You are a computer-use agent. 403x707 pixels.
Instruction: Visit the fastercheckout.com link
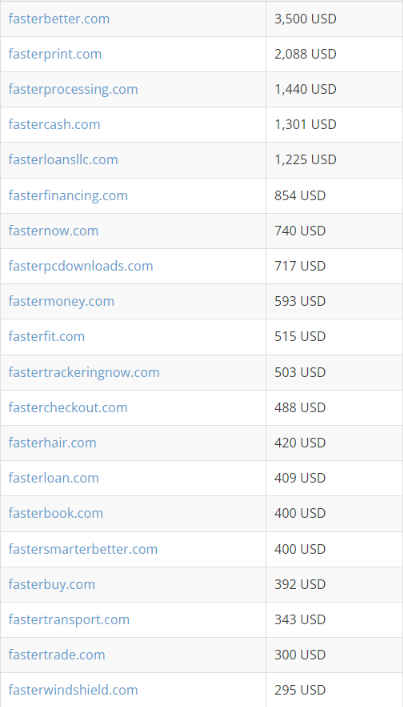[68, 408]
